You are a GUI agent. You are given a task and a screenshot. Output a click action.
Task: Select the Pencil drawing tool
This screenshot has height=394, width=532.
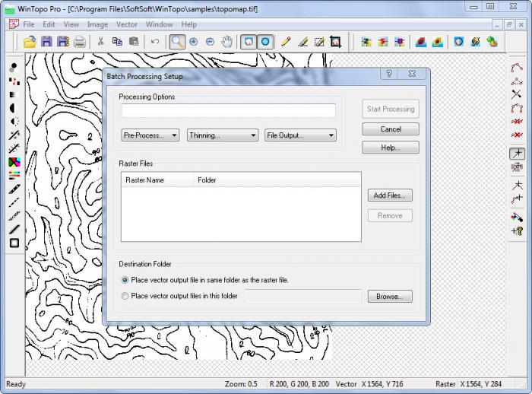pyautogui.click(x=286, y=42)
